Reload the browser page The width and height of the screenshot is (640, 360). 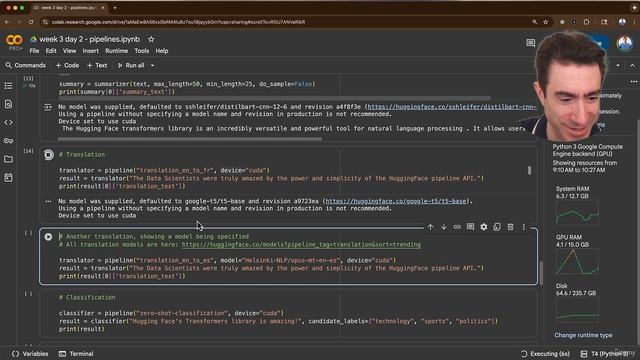tap(31, 22)
